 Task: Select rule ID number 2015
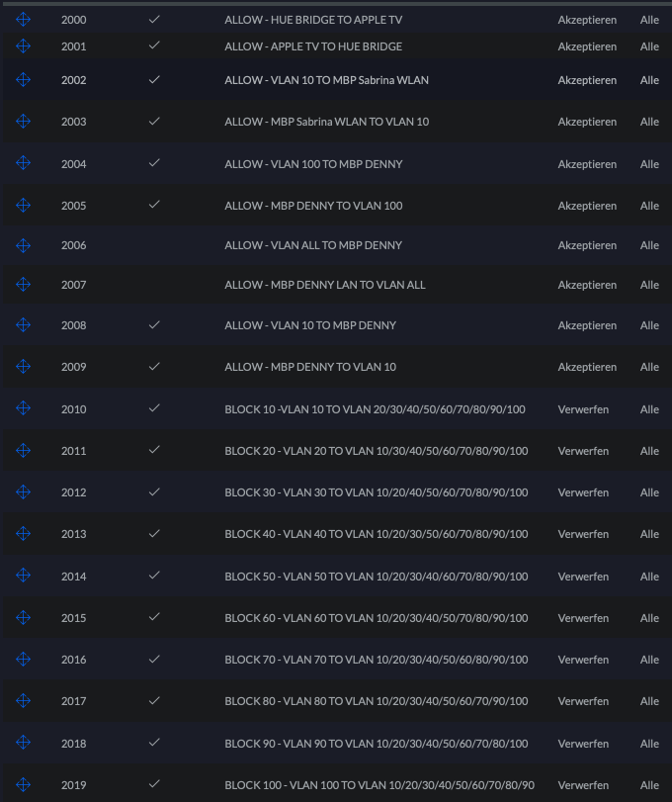point(73,618)
